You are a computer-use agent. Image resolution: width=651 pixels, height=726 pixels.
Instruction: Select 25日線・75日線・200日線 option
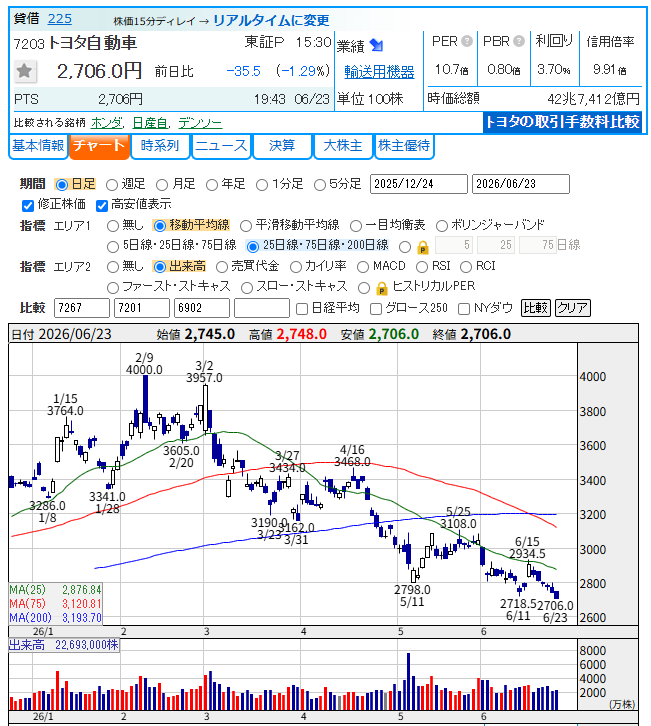(252, 247)
